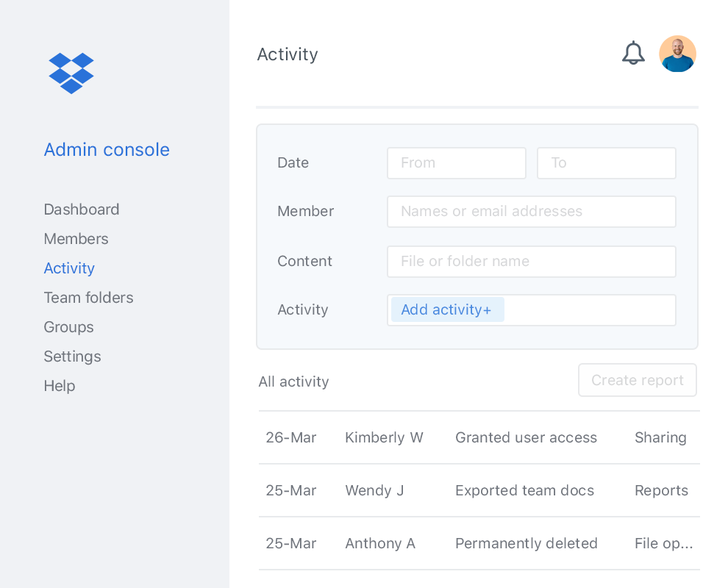
Task: Open the Admin console link
Action: pos(107,150)
